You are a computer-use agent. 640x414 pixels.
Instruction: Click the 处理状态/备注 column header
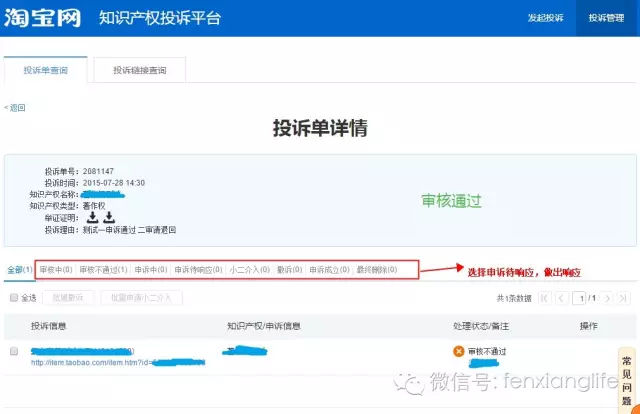pyautogui.click(x=481, y=326)
